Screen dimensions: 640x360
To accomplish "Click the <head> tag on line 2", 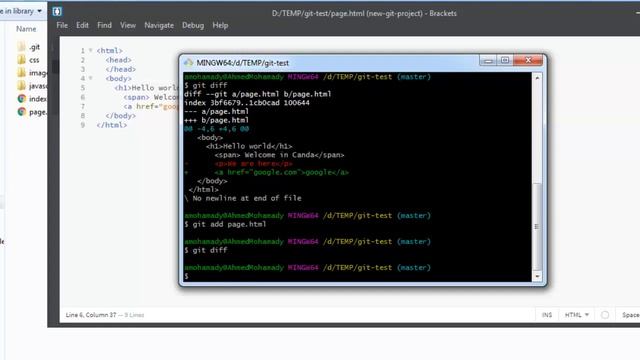I will tap(118, 60).
